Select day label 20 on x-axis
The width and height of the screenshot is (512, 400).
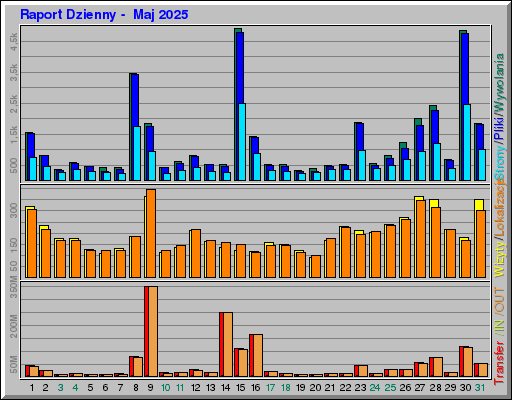[315, 388]
